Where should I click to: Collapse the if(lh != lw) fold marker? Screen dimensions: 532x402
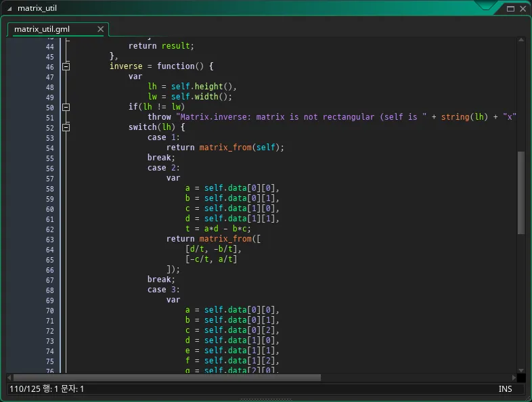click(66, 107)
